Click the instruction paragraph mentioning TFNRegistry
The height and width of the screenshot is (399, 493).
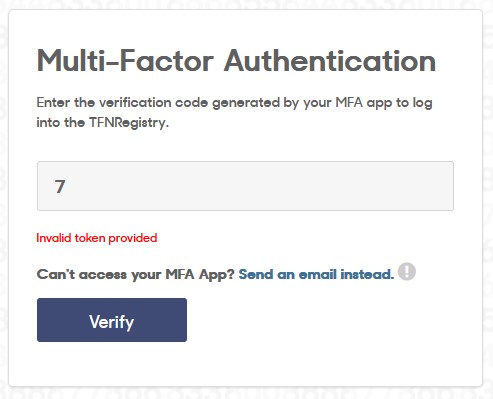234,113
